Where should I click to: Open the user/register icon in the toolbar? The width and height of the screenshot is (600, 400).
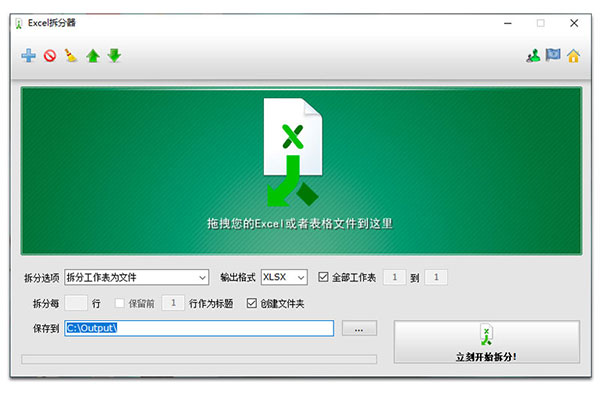pyautogui.click(x=533, y=56)
